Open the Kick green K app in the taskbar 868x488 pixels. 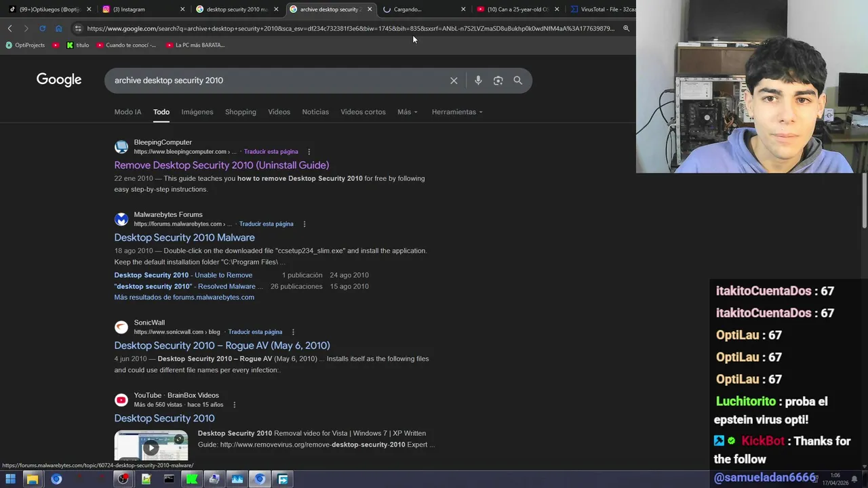tap(192, 479)
